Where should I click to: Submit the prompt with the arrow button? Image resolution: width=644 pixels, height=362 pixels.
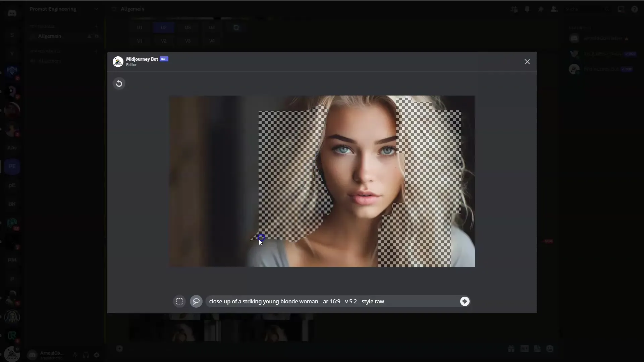tap(465, 301)
